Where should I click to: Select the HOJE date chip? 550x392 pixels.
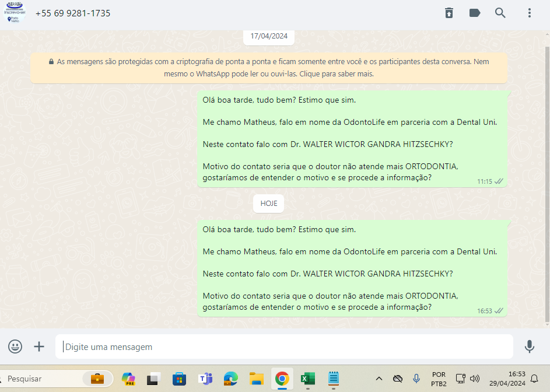[x=269, y=204]
